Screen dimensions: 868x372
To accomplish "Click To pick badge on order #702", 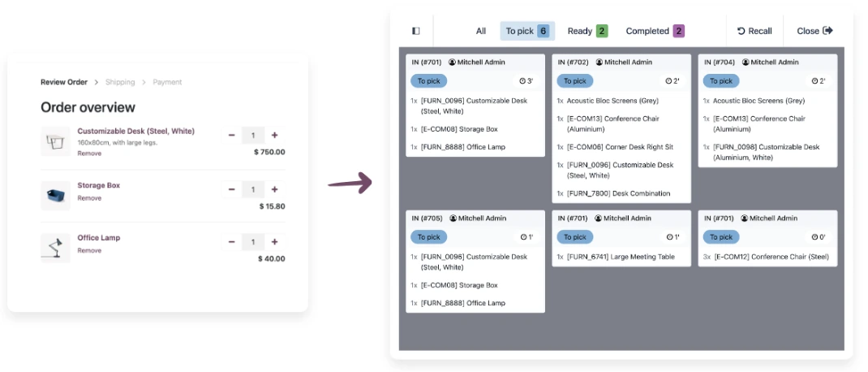I will 574,81.
